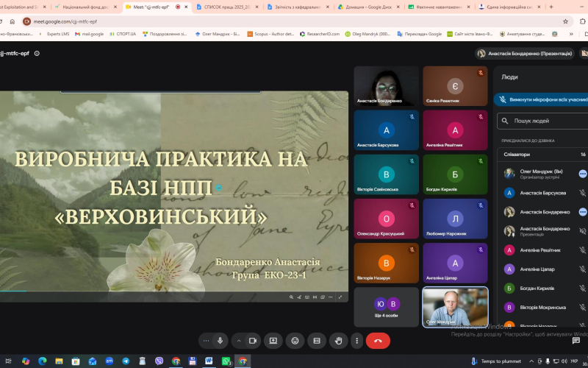Switch to the Звітність з кафедральної tab
This screenshot has height=368, width=588.
point(298,7)
